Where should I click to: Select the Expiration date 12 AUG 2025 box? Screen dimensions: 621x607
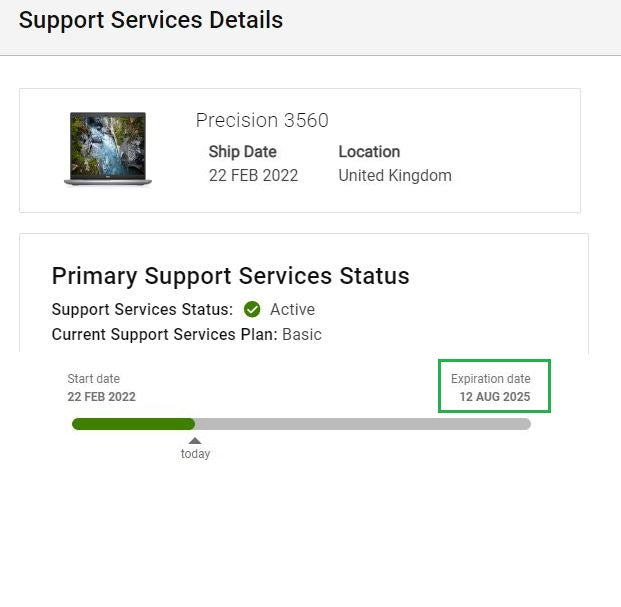pyautogui.click(x=494, y=386)
